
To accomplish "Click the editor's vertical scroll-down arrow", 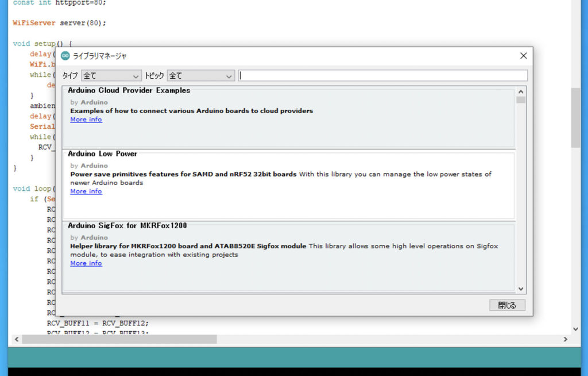I will point(575,329).
